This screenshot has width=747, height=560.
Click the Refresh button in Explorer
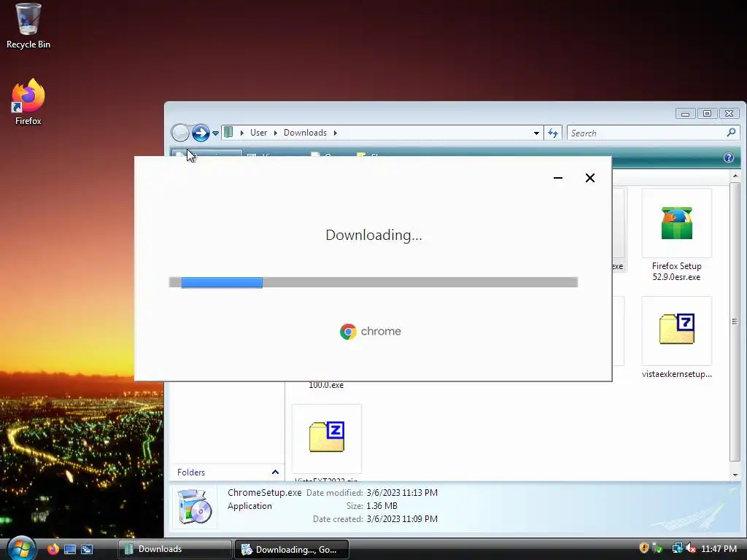(x=553, y=133)
